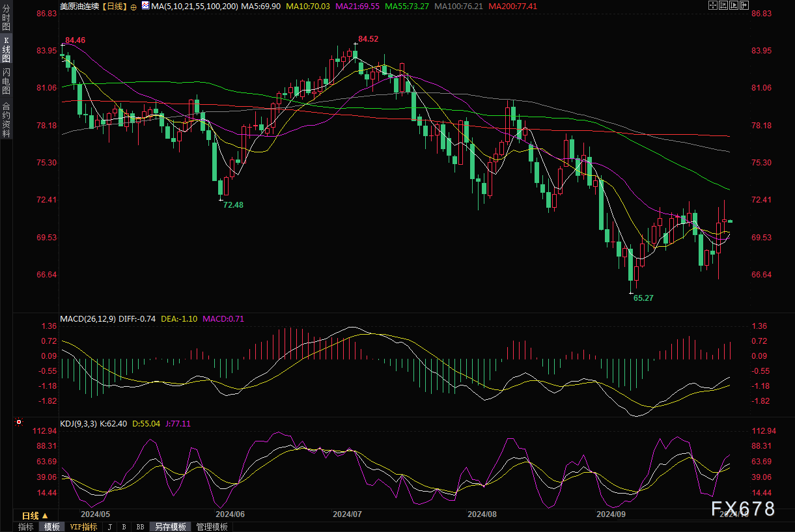
Task: Click the 66.64 price on right axis
Action: 761,275
